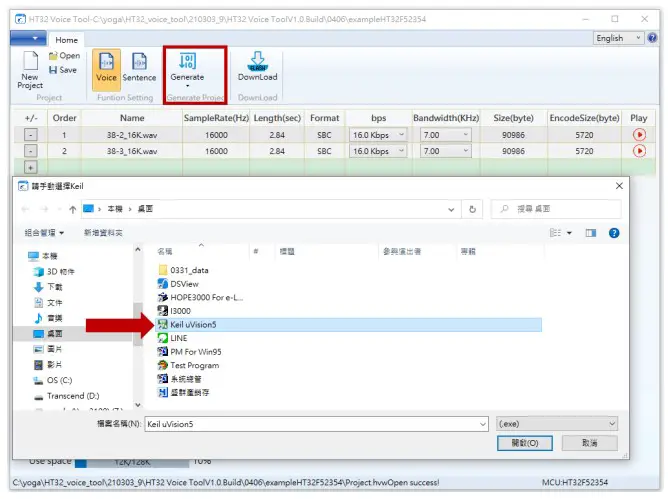Click the navigation pane scroll-down arrow
The image size is (668, 499).
pyautogui.click(x=138, y=405)
